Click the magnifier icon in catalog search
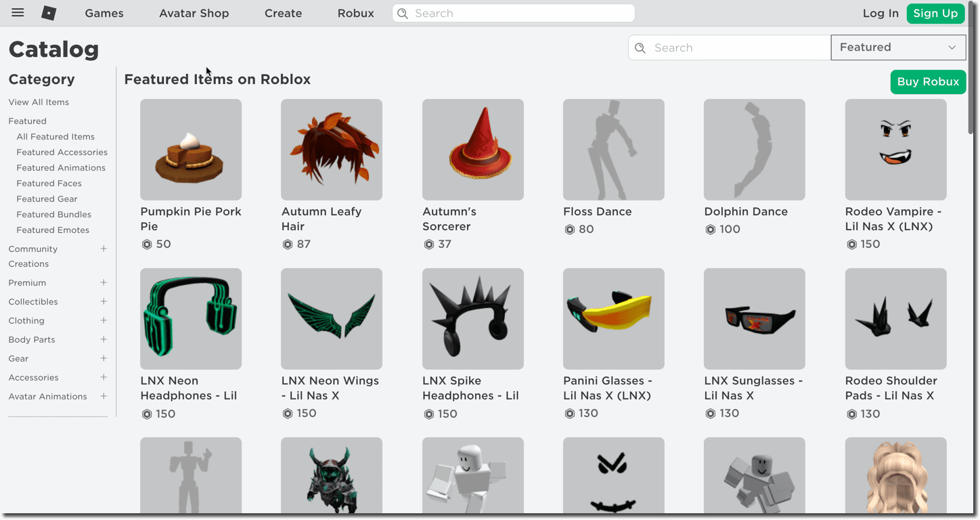Viewport: 980px width, 520px height. tap(640, 48)
